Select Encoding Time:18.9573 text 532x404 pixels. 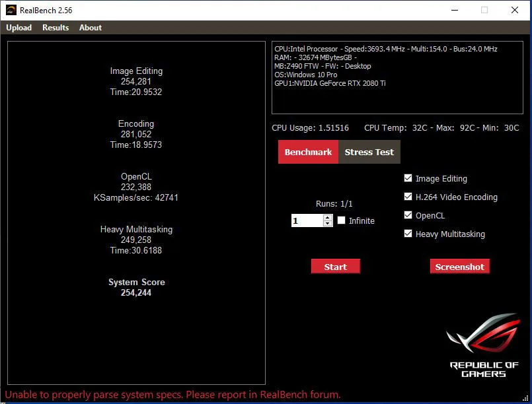point(136,145)
